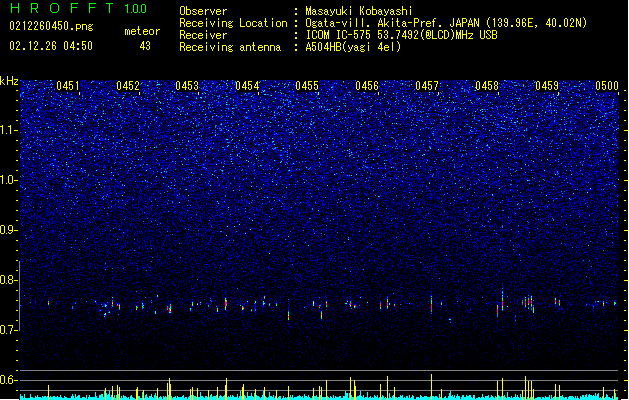Click location Ogata-vill. Akita-Pref. JAPAN text
The height and width of the screenshot is (400, 629).
pyautogui.click(x=395, y=23)
